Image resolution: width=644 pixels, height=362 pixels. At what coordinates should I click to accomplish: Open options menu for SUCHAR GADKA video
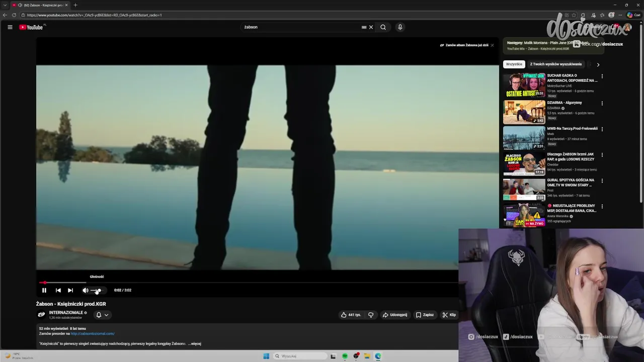pyautogui.click(x=602, y=77)
